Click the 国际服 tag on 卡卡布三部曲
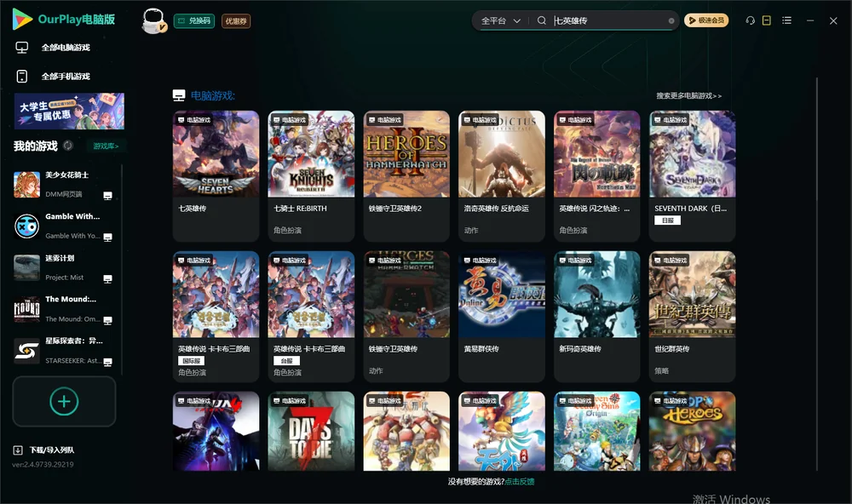The image size is (852, 504). 191,361
